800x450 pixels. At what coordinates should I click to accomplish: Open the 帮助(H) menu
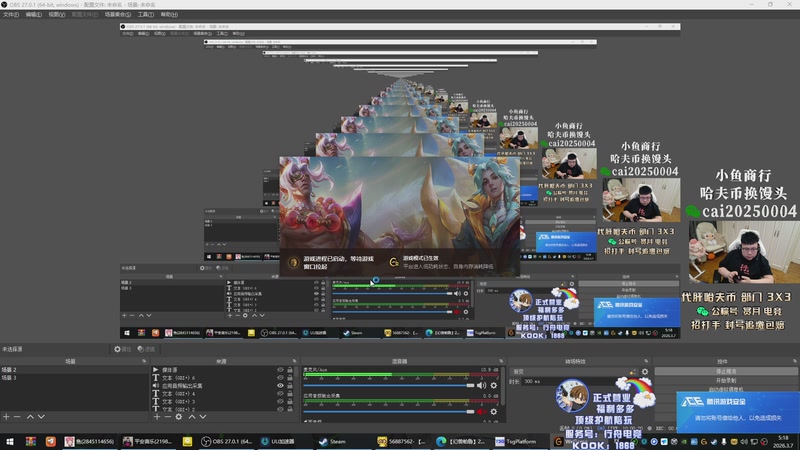coord(169,14)
